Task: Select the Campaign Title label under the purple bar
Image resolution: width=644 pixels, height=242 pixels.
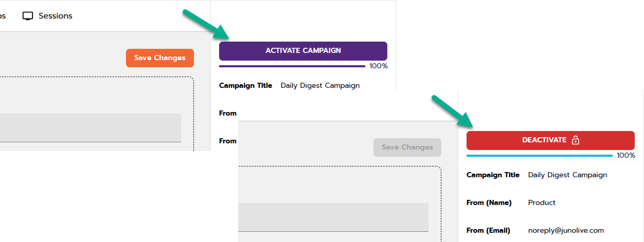Action: (x=245, y=86)
